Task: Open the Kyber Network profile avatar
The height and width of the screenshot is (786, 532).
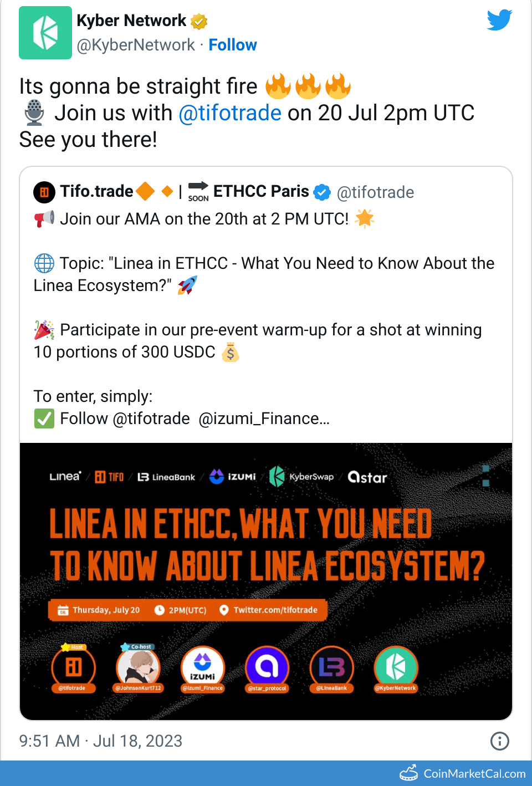Action: click(x=45, y=33)
